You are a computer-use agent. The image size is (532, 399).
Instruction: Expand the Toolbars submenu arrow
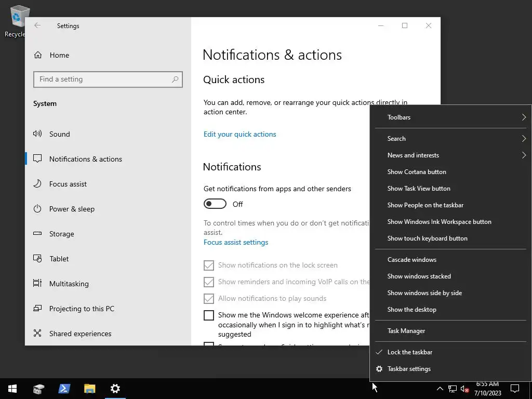524,117
